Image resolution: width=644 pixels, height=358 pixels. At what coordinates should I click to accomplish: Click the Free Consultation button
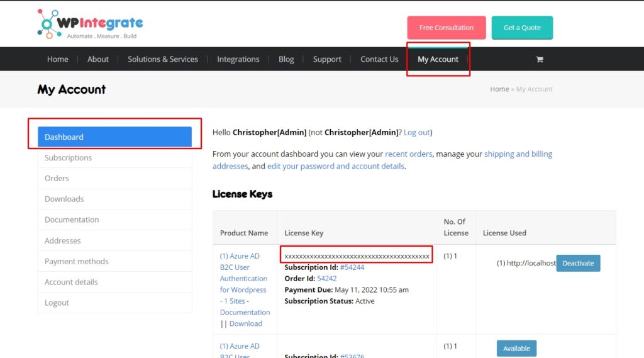[x=447, y=28]
